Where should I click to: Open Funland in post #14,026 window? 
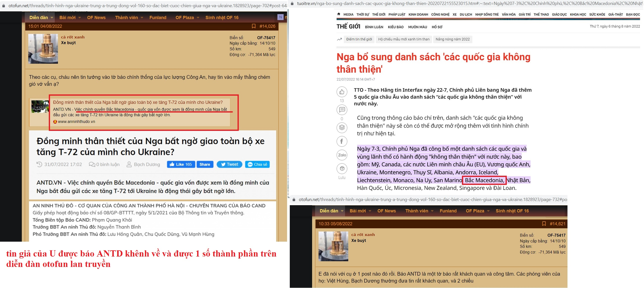point(158,18)
